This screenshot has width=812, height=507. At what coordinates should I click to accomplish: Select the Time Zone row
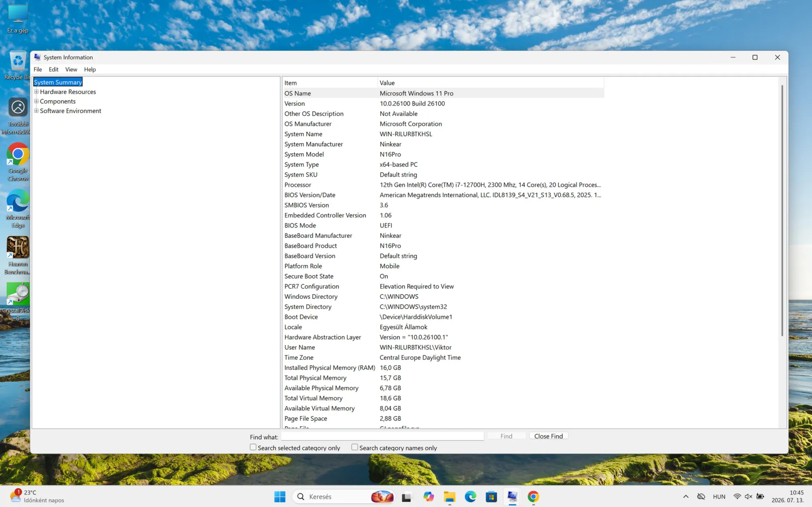coord(443,358)
